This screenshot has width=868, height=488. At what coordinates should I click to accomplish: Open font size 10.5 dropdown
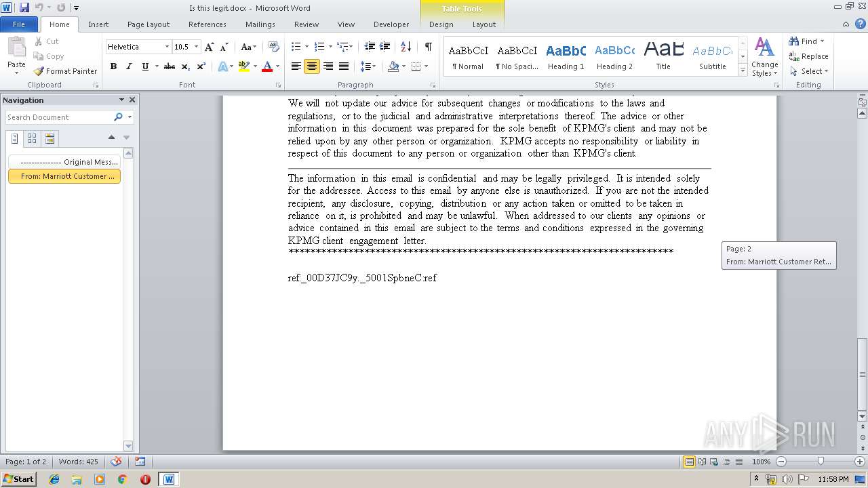point(197,47)
